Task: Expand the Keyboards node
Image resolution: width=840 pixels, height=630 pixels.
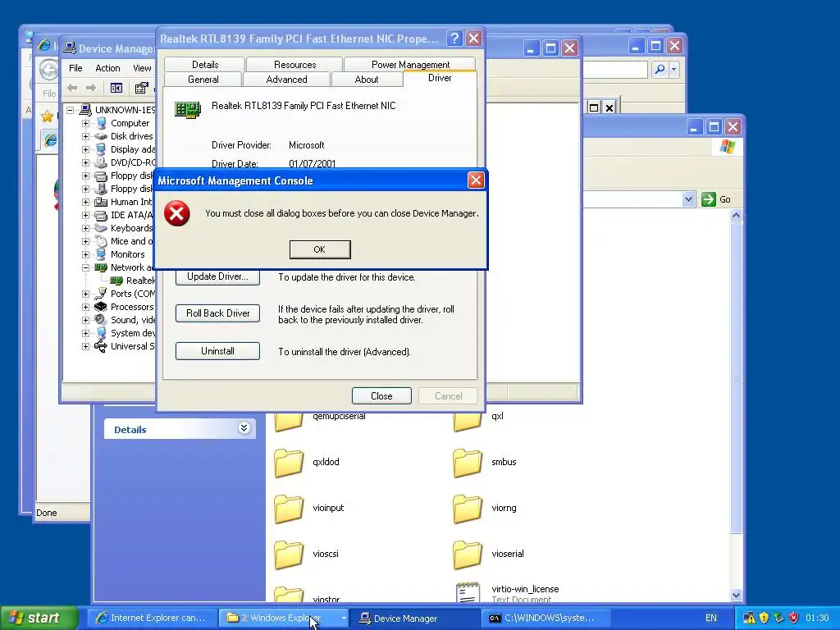Action: coord(85,228)
